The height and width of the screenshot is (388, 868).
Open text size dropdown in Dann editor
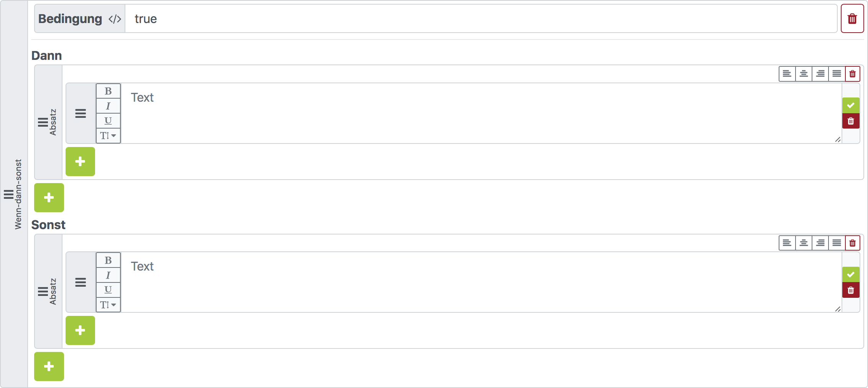click(x=108, y=135)
